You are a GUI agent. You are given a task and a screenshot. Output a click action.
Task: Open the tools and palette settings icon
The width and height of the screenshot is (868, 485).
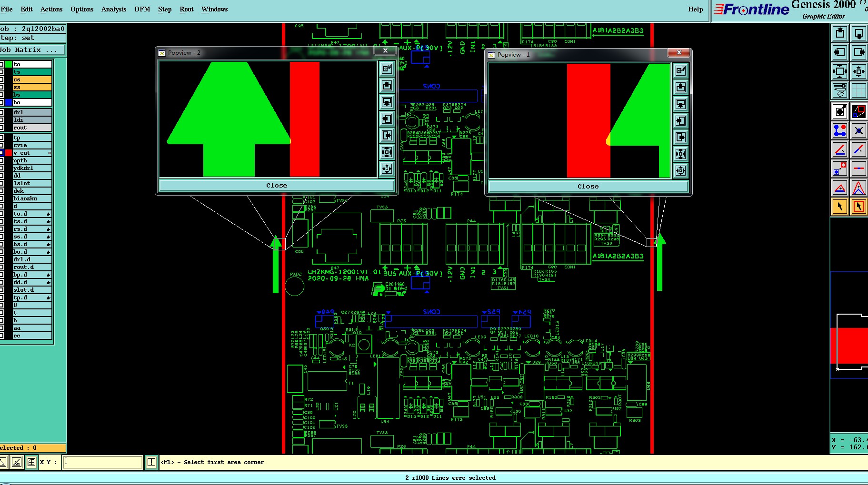(840, 90)
